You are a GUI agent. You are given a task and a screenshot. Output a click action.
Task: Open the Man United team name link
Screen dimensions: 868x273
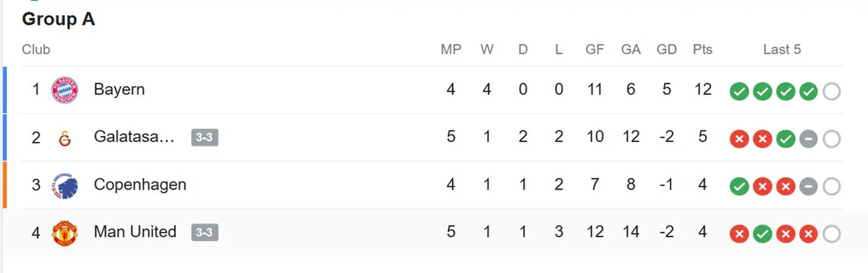pyautogui.click(x=135, y=232)
